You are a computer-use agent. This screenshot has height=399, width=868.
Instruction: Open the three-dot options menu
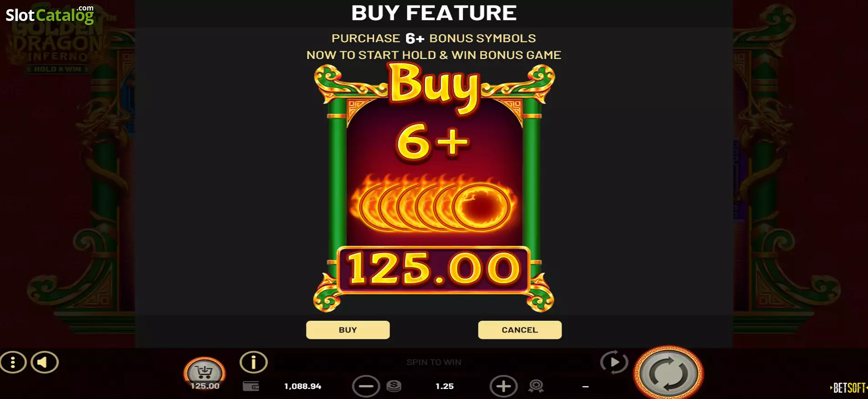(13, 363)
